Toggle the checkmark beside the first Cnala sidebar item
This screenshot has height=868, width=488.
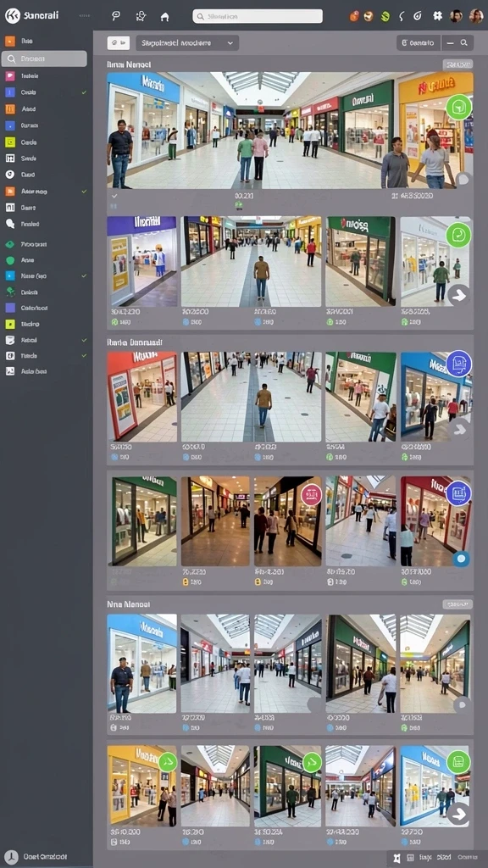(84, 92)
